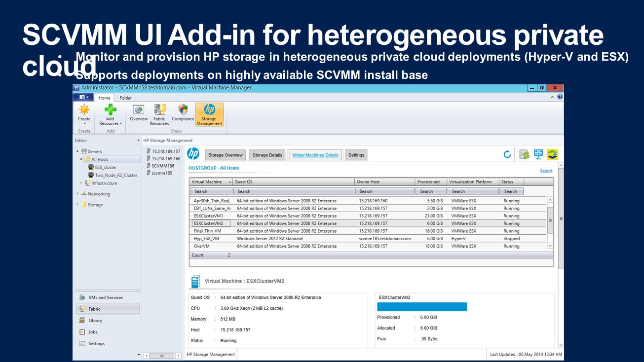
Task: Open the Storage Overview tab
Action: click(x=226, y=155)
